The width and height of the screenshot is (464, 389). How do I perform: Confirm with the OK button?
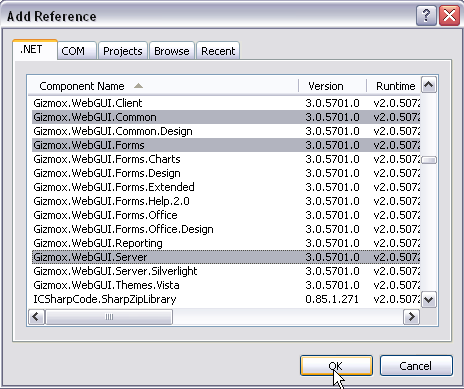[336, 366]
